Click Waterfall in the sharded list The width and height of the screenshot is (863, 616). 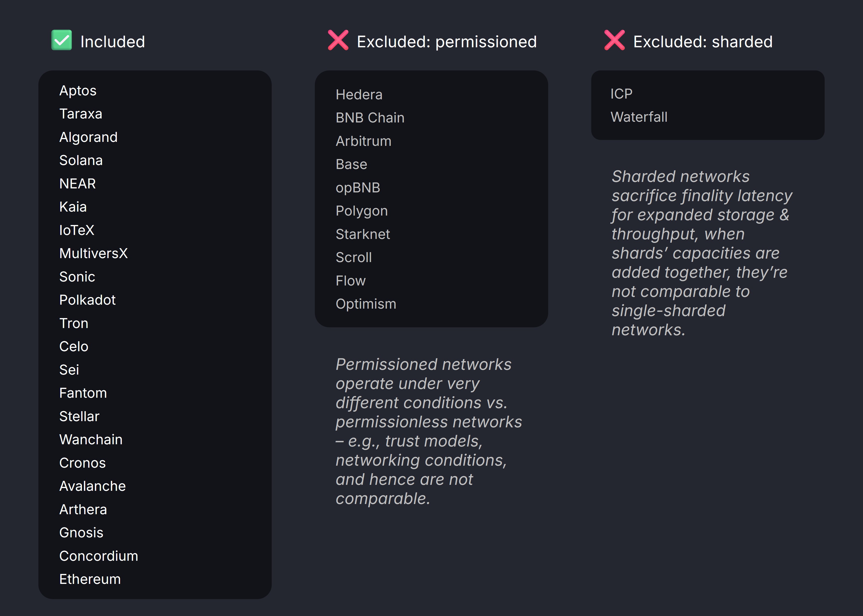click(x=639, y=117)
